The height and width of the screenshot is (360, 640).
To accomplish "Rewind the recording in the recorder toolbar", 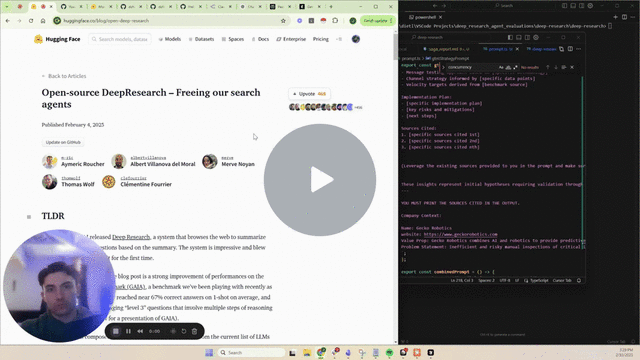I will pos(140,331).
